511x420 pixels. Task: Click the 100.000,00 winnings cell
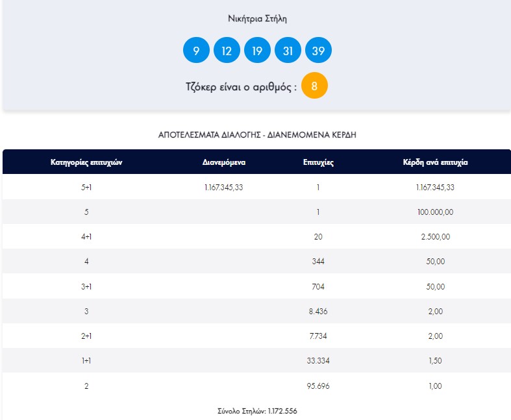pos(436,212)
